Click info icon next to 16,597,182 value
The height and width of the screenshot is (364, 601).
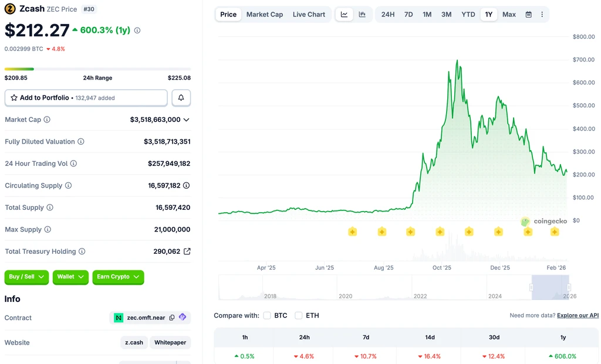tap(186, 185)
